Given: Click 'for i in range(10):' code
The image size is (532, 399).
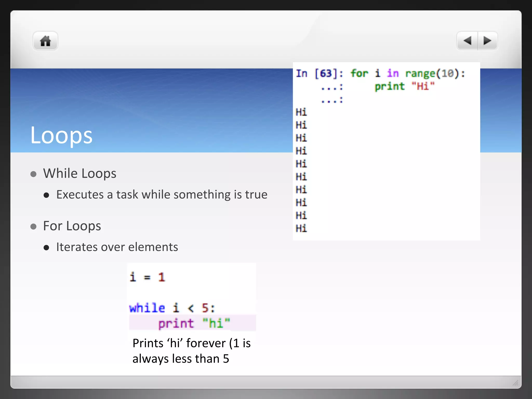Looking at the screenshot, I should click(408, 74).
